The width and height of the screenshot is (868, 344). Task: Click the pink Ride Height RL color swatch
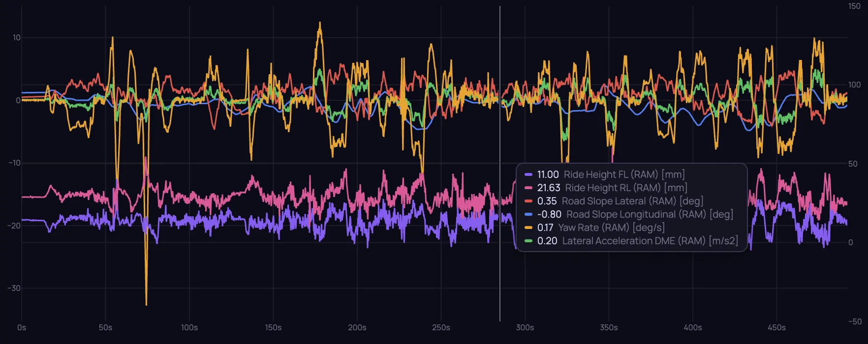(x=528, y=188)
